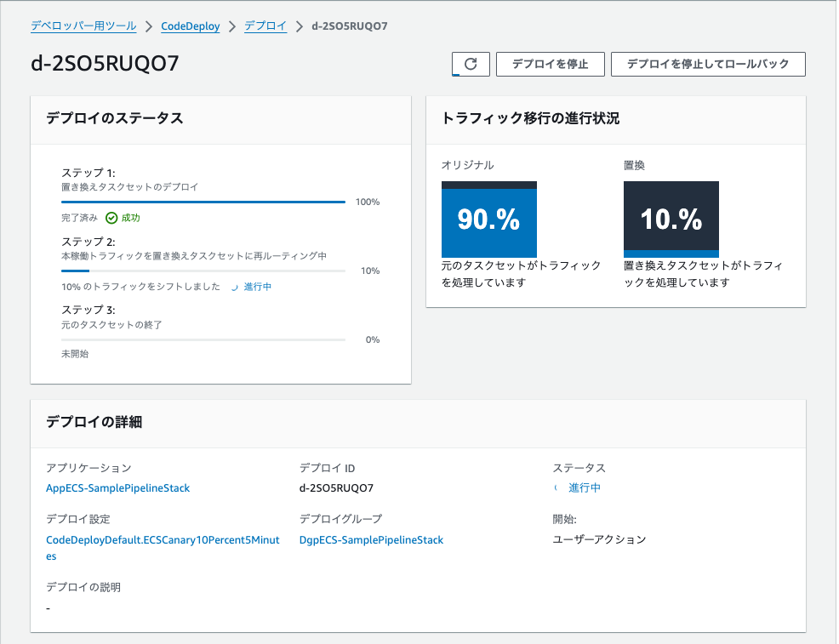Image resolution: width=839 pixels, height=644 pixels.
Task: Click the 進行中 spinner icon in step 2
Action: pos(234,288)
